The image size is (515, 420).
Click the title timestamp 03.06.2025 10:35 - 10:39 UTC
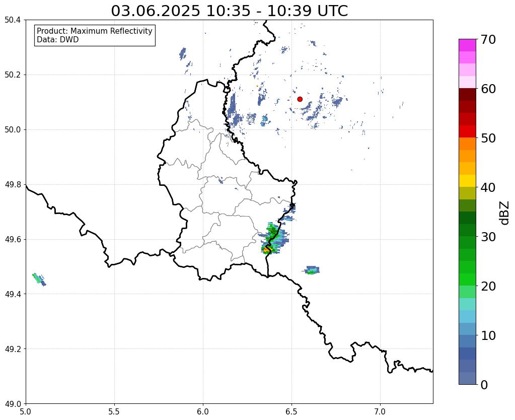(229, 11)
